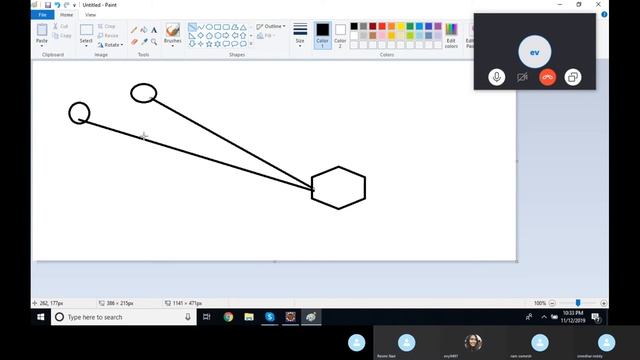This screenshot has width=640, height=360.
Task: Open the Select dropdown arrow
Action: [86, 45]
